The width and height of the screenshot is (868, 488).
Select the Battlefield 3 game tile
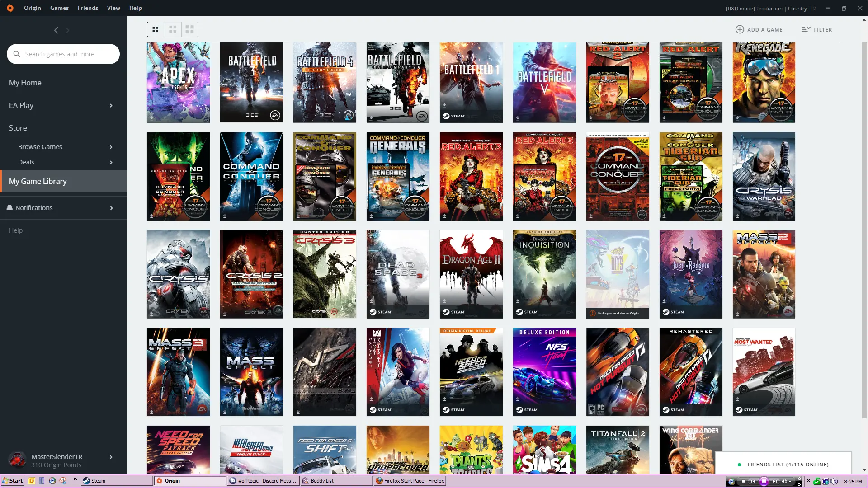coord(251,83)
